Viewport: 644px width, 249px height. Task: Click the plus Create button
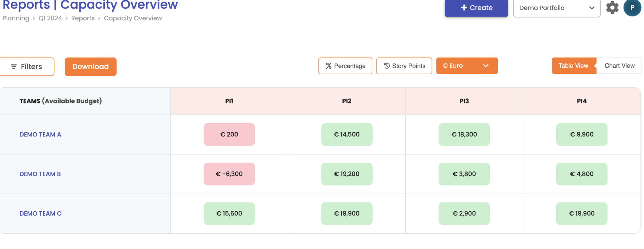pos(476,8)
